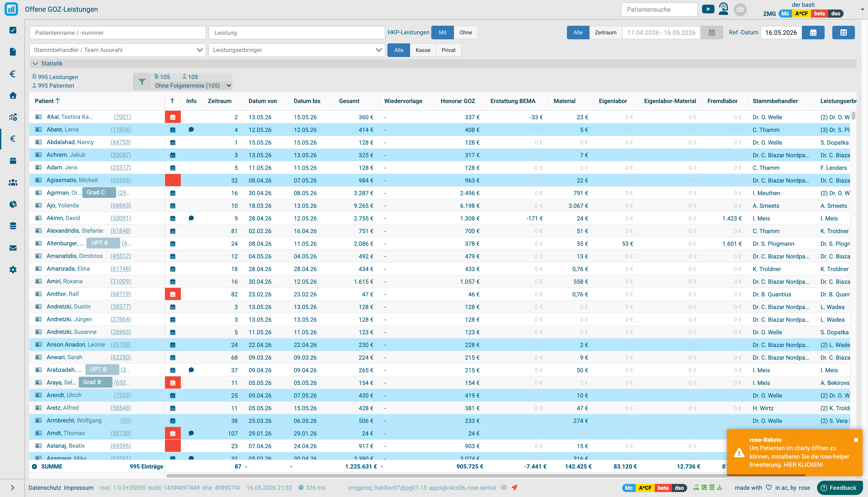Open the home icon in the sidebar

click(13, 95)
